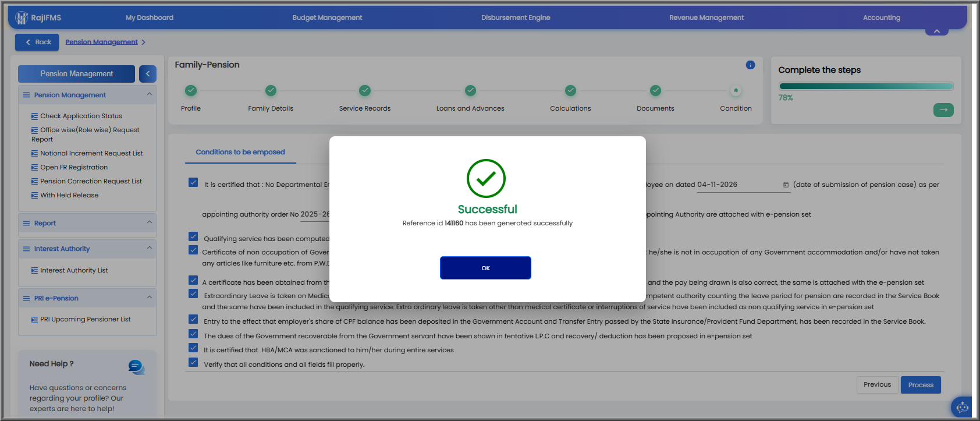Switch to Conditions to be emposed tab
980x421 pixels.
pos(240,152)
